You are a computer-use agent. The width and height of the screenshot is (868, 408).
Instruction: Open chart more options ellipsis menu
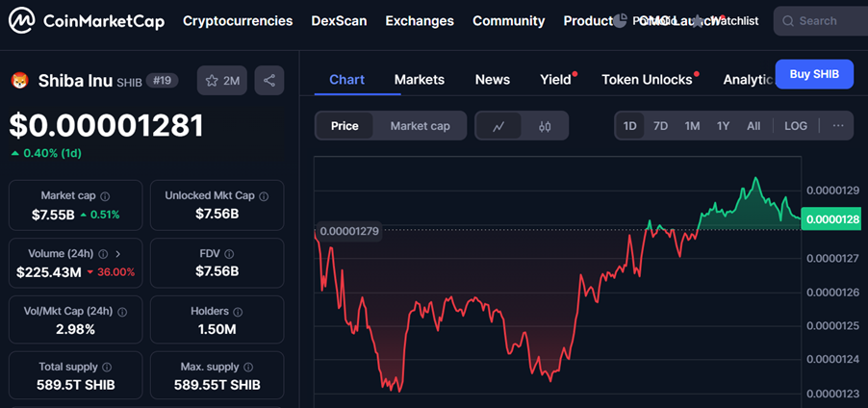(x=838, y=126)
